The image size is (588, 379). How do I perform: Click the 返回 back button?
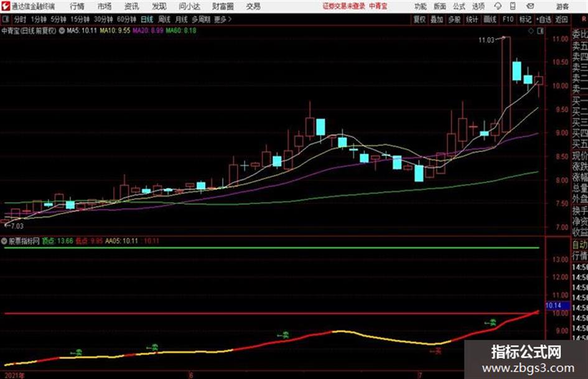pos(561,19)
